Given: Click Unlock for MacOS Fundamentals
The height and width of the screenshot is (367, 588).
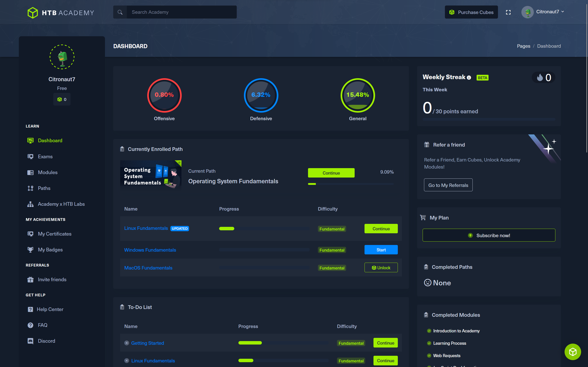Looking at the screenshot, I should pos(381,268).
